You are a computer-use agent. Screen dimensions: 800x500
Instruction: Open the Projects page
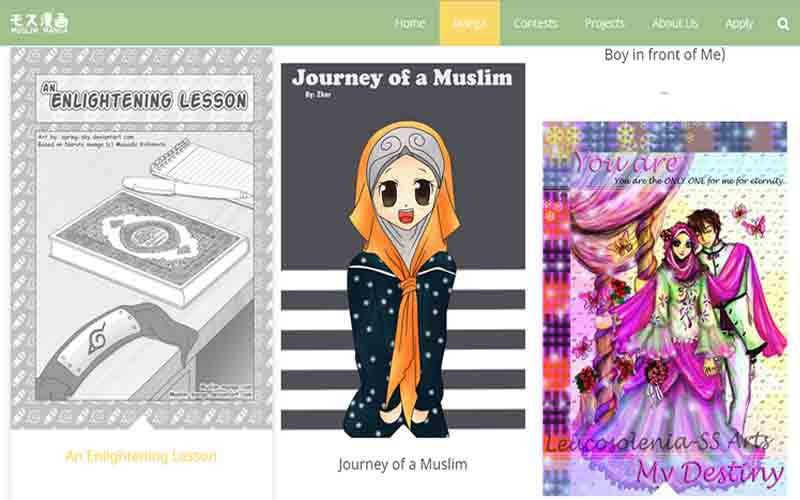click(604, 23)
